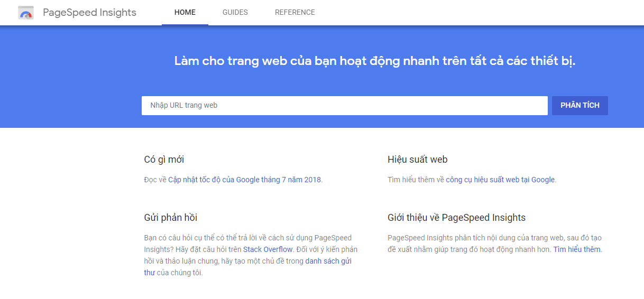
Task: Click 'Giới thiệu về PageSpeed Insights' heading
Action: [457, 218]
